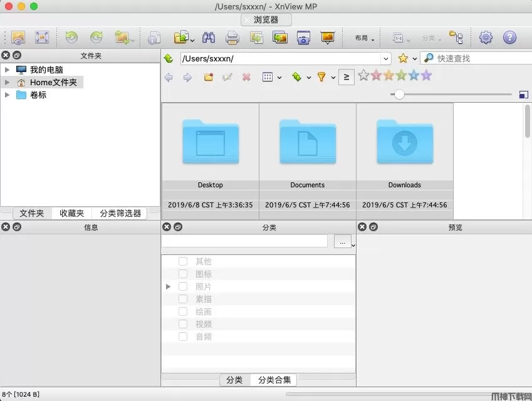532x401 pixels.
Task: Expand the 我的电脑 tree node
Action: [8, 70]
